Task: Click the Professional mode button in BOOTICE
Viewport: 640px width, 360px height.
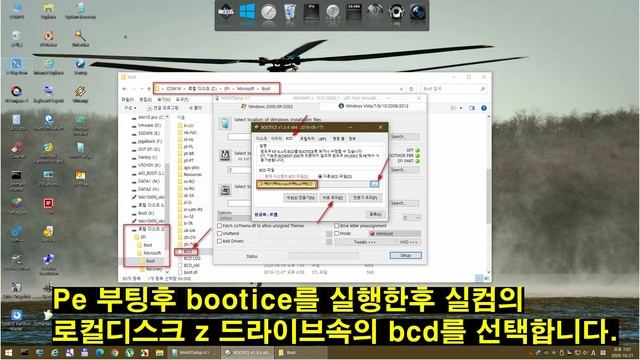Action: 365,198
